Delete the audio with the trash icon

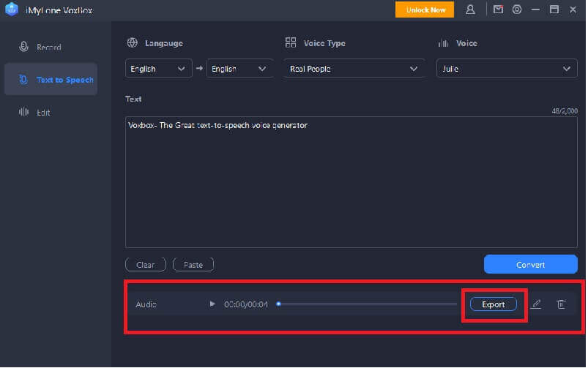pyautogui.click(x=561, y=304)
